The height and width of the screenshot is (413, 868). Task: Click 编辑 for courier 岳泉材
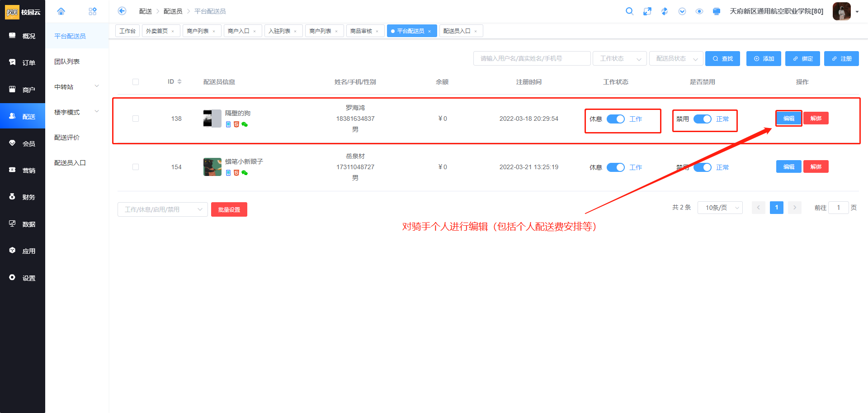click(x=789, y=166)
